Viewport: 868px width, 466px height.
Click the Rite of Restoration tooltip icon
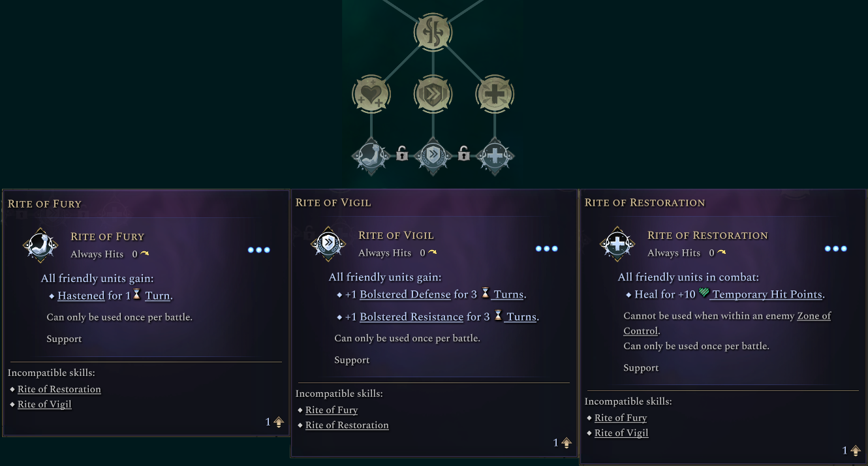tap(617, 244)
